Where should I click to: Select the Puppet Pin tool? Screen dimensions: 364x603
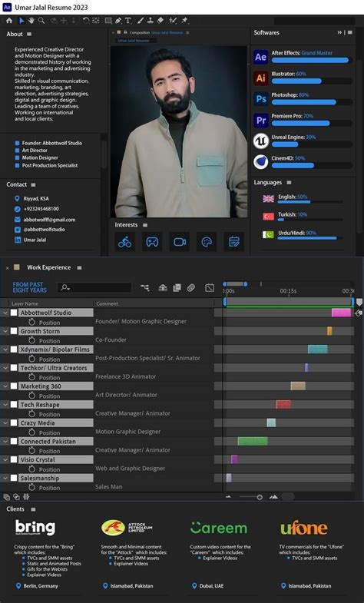[x=184, y=21]
